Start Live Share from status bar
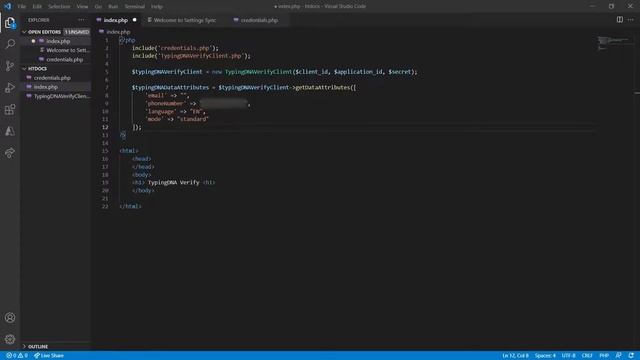Image resolution: width=640 pixels, height=360 pixels. pos(49,356)
